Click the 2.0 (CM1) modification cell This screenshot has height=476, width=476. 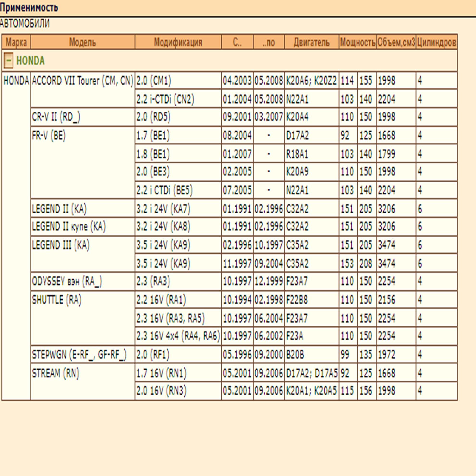coord(178,81)
